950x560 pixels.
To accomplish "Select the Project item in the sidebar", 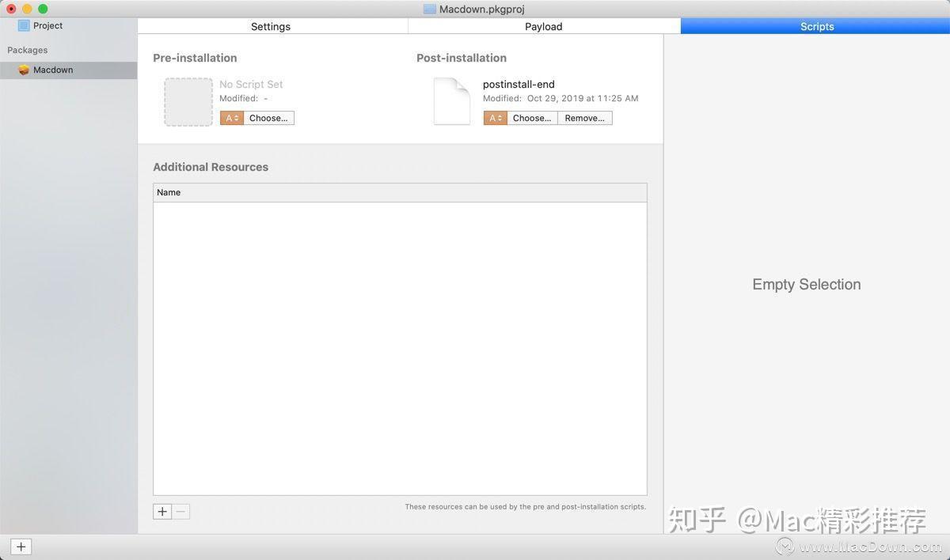I will point(46,25).
